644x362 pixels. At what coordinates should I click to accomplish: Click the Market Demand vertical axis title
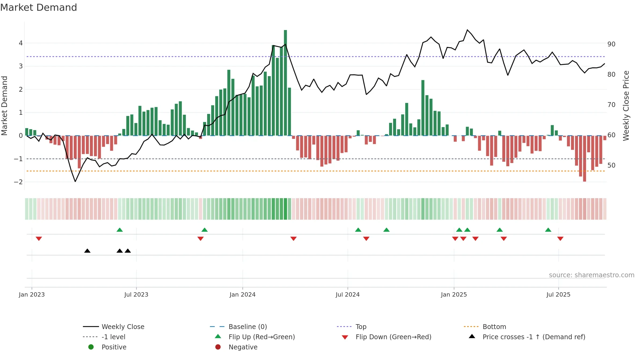point(5,106)
